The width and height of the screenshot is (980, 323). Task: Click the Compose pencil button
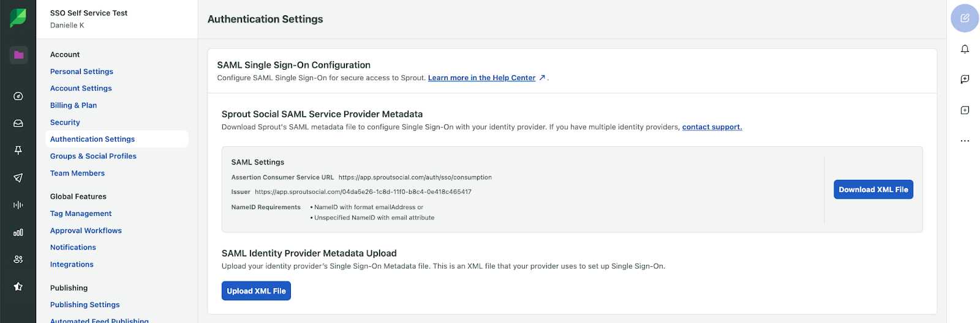pyautogui.click(x=965, y=18)
